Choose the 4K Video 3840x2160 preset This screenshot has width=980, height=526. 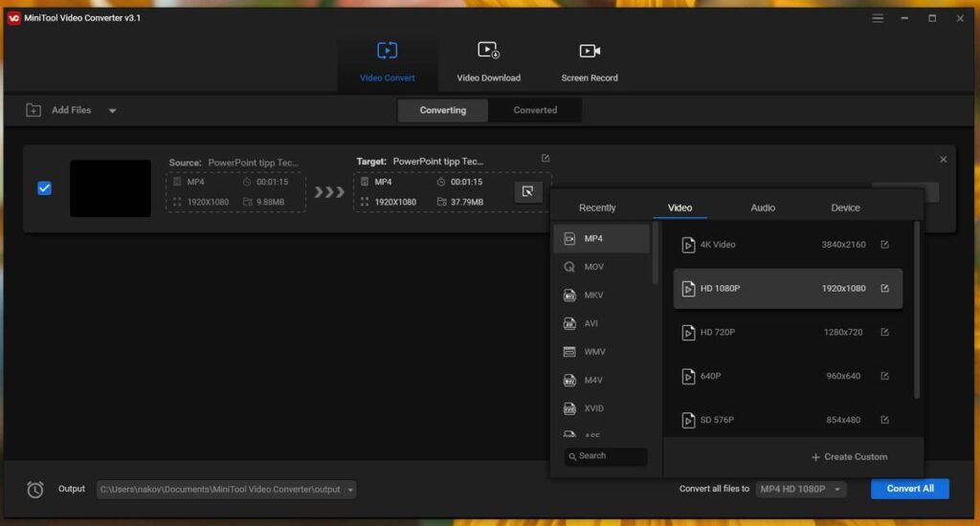[x=788, y=245]
